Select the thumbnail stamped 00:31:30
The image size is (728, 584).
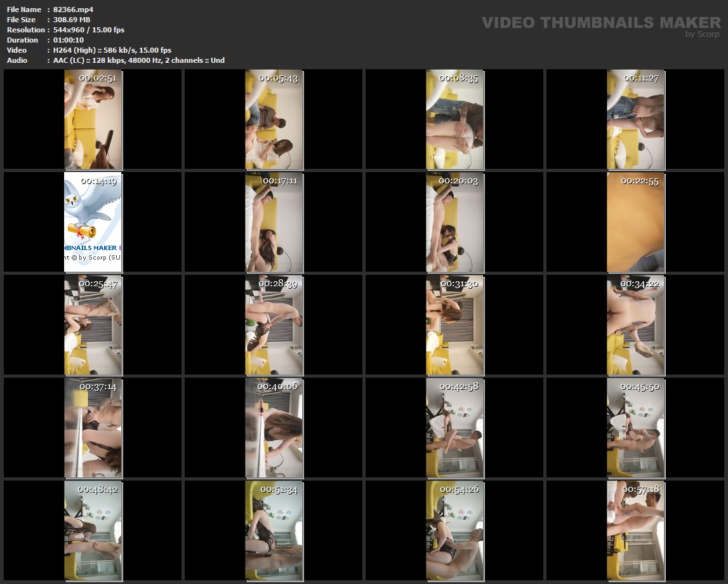(456, 325)
